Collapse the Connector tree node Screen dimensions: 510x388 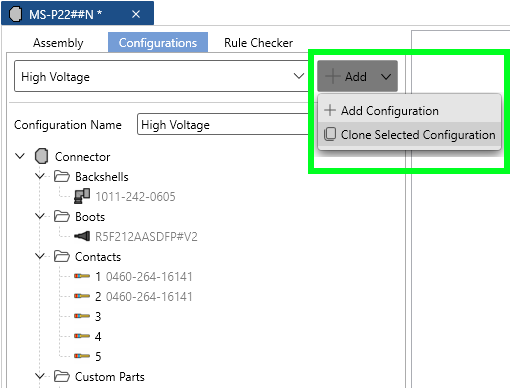20,156
